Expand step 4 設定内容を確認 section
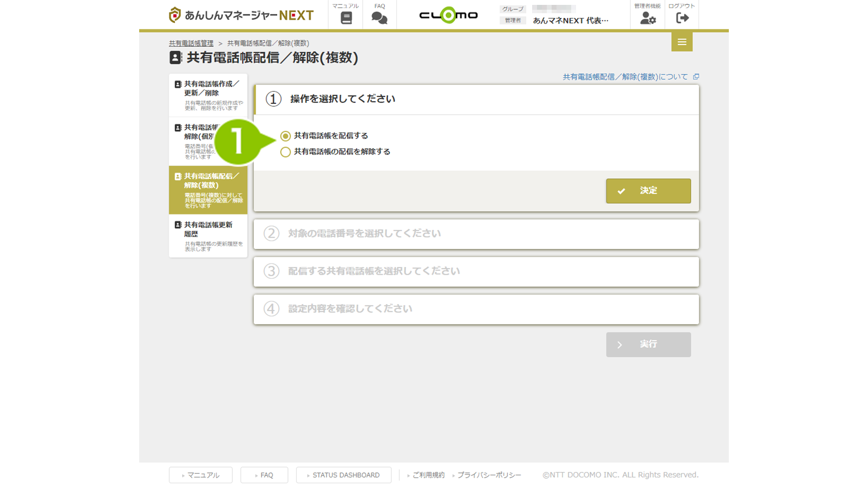Viewport: 868px width, 488px height. (476, 309)
